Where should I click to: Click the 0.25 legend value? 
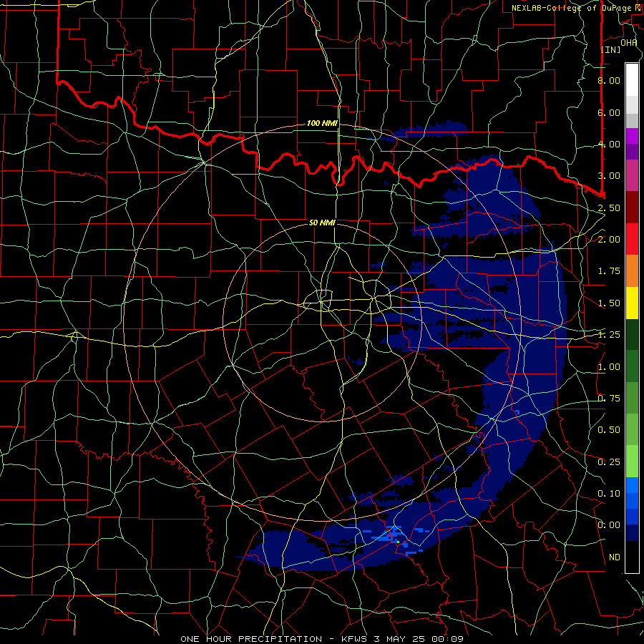(x=609, y=462)
